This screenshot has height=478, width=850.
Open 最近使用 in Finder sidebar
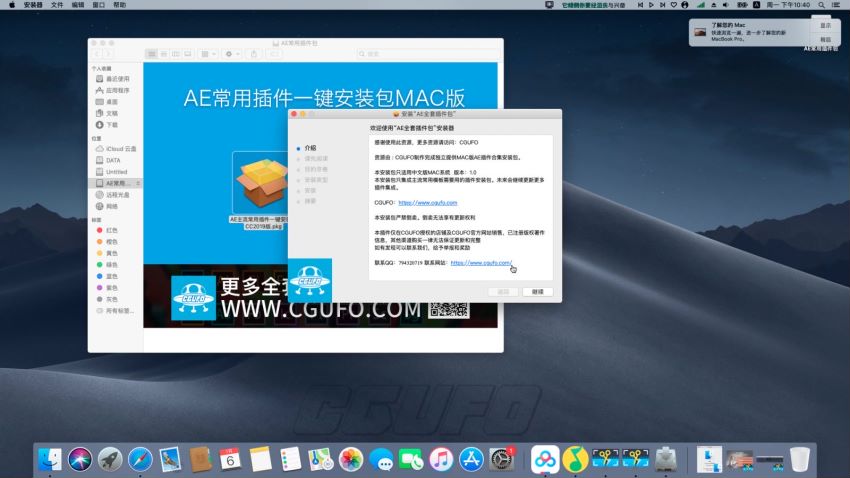(115, 79)
